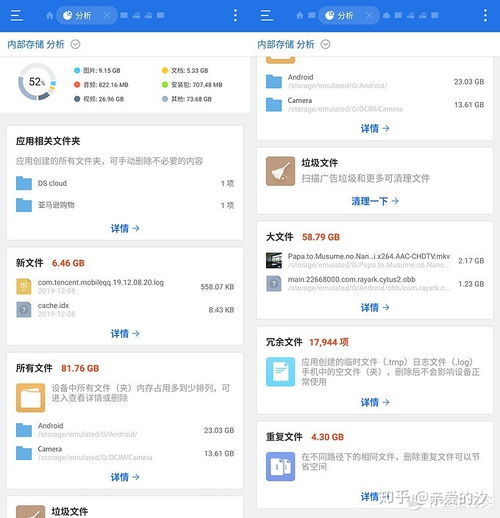This screenshot has height=518, width=500.
Task: Tap the 重复文件 duplicate files icon
Action: [x=280, y=466]
